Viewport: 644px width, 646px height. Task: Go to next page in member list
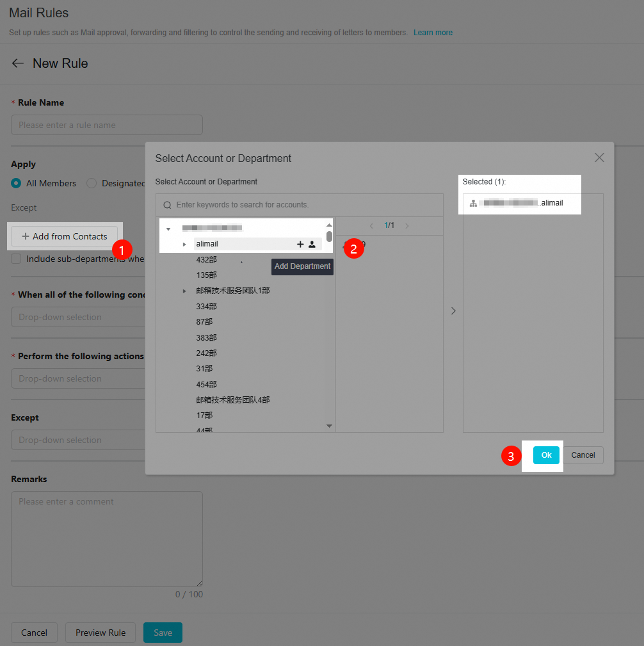point(407,226)
